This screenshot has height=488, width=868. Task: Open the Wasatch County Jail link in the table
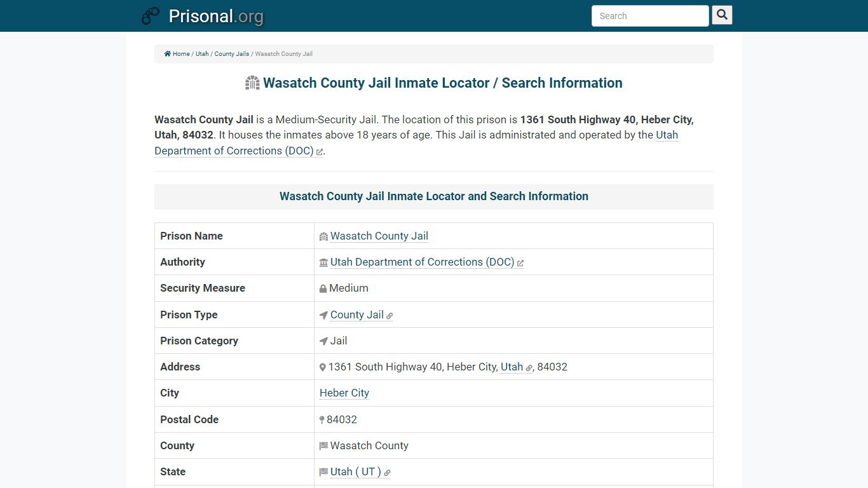tap(379, 236)
